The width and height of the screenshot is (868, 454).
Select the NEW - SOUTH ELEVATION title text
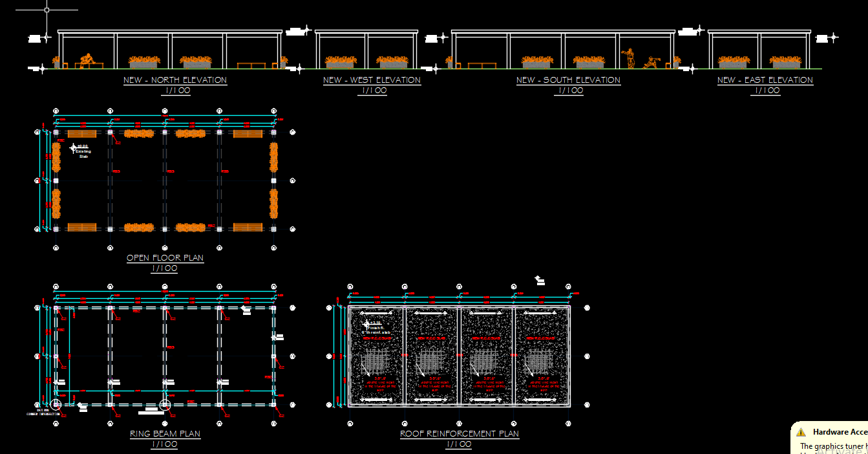tap(568, 80)
